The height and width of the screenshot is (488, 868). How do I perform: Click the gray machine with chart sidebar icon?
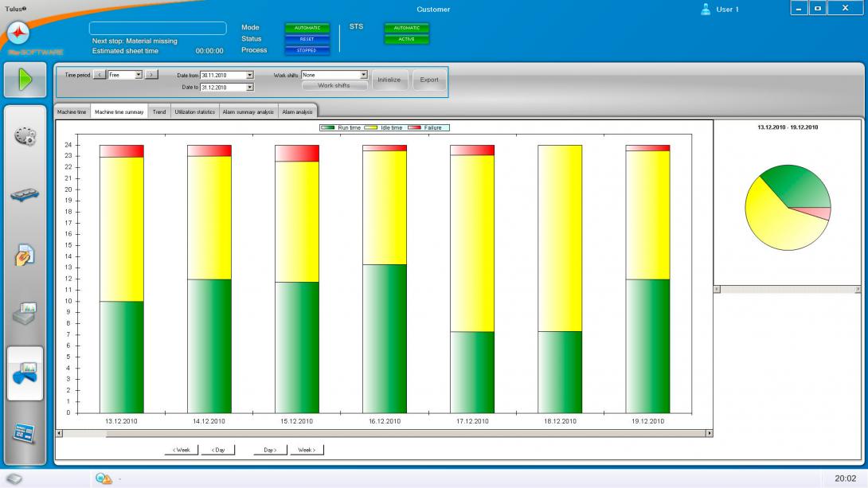click(25, 314)
